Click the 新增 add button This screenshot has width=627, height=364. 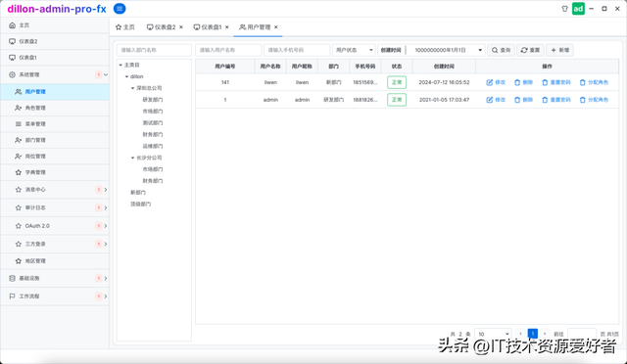pos(559,50)
